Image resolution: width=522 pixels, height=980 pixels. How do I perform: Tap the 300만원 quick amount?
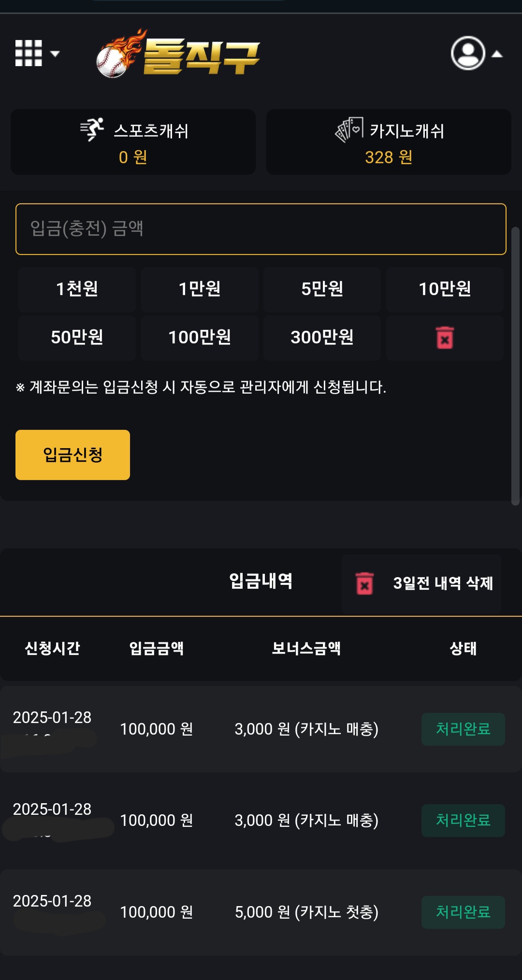(322, 337)
